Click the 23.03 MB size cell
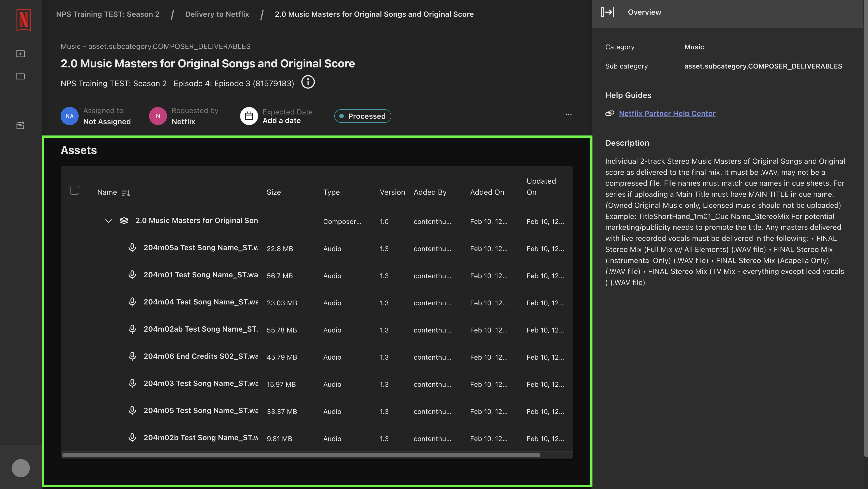The image size is (868, 489). 282,303
